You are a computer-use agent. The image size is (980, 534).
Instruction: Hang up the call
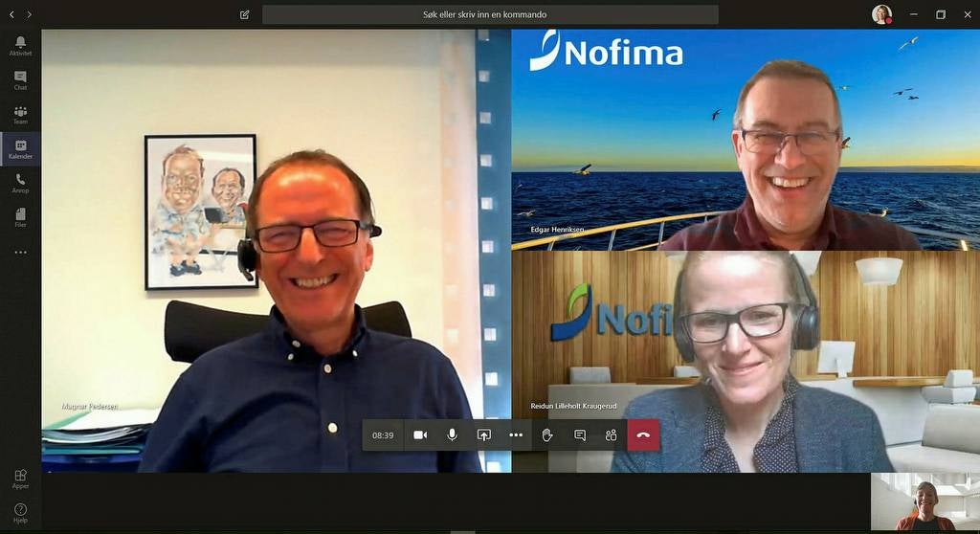click(x=643, y=434)
